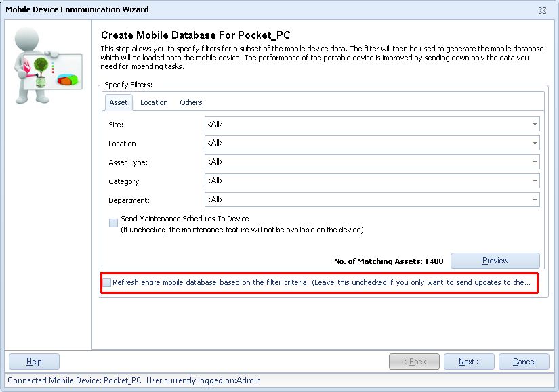The height and width of the screenshot is (392, 559).
Task: Click the presenter illustration graphic
Action: point(47,64)
